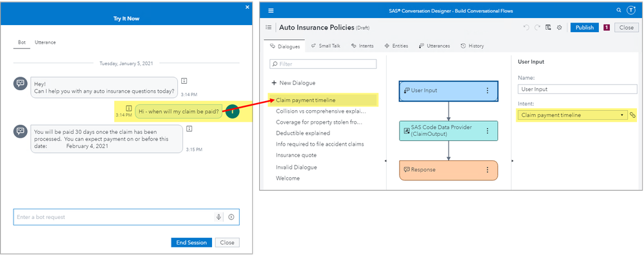644x257 pixels.
Task: Switch to the History tab
Action: pyautogui.click(x=473, y=46)
